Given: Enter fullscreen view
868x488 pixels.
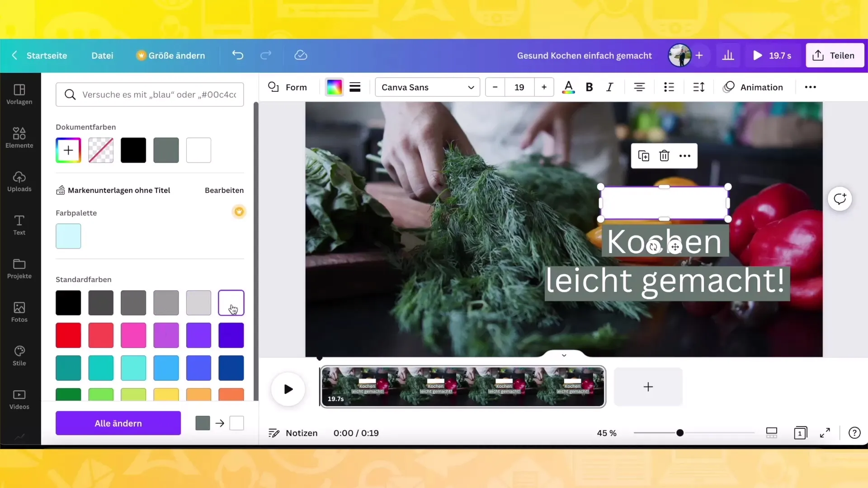Looking at the screenshot, I should (x=825, y=433).
